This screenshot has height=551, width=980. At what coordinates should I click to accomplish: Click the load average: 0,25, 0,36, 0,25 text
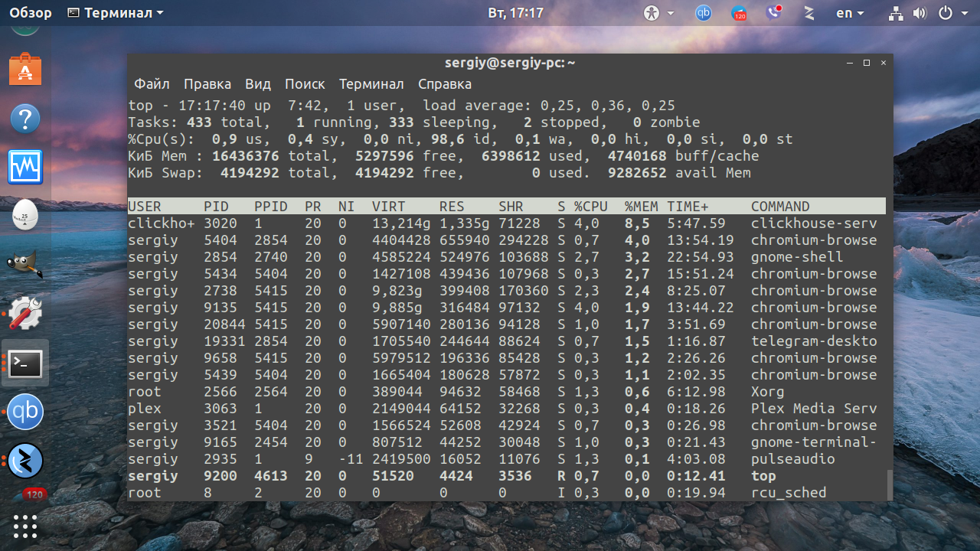[549, 106]
